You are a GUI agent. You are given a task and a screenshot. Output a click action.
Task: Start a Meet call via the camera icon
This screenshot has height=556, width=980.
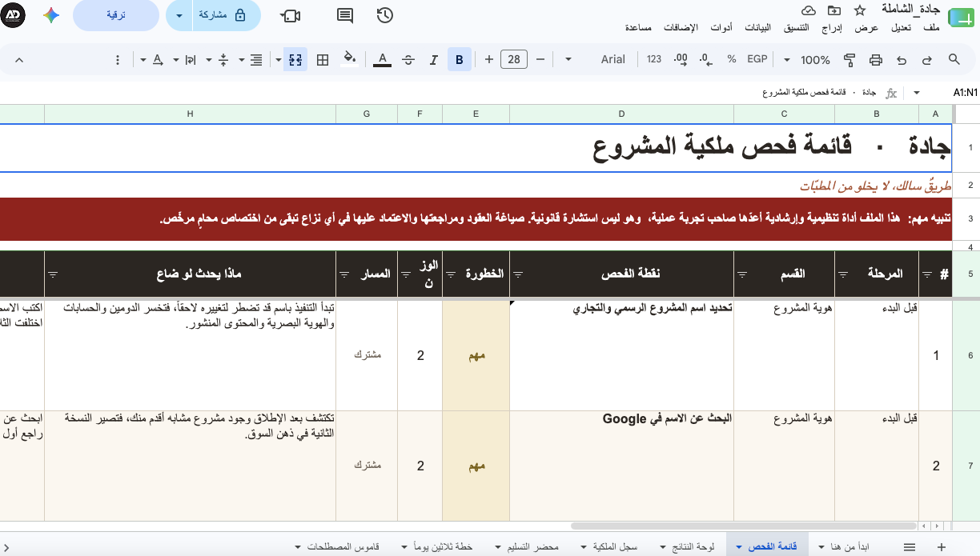click(x=291, y=16)
